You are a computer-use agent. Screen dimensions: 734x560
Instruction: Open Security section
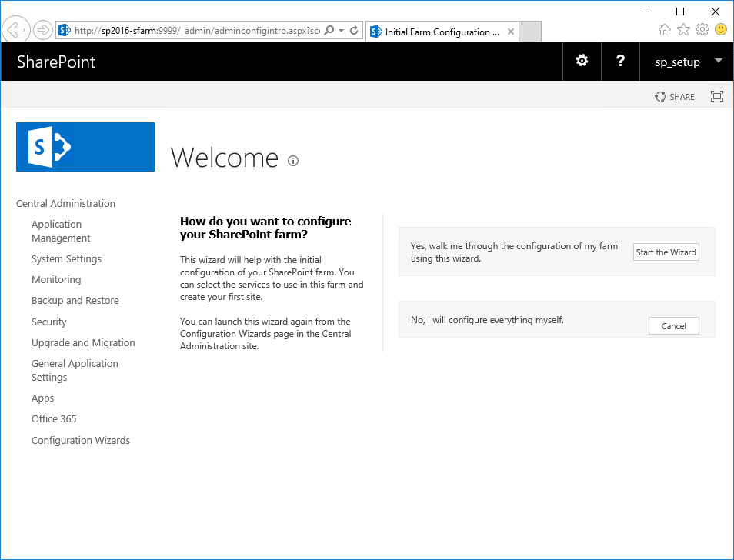point(49,322)
